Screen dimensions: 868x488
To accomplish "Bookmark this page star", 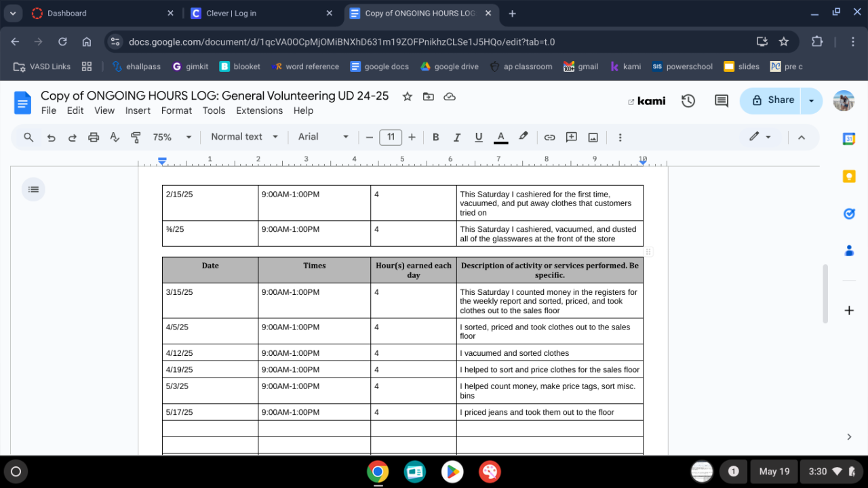I will (784, 41).
